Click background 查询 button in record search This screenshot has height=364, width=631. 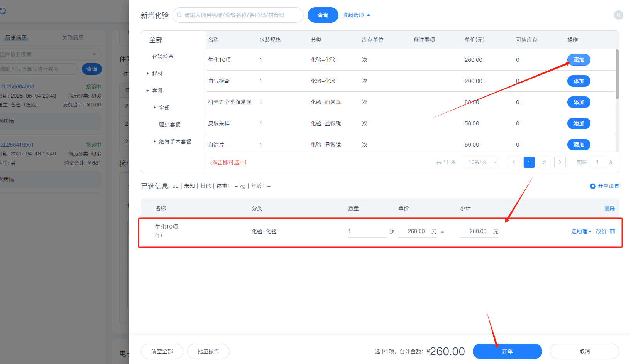click(x=92, y=69)
